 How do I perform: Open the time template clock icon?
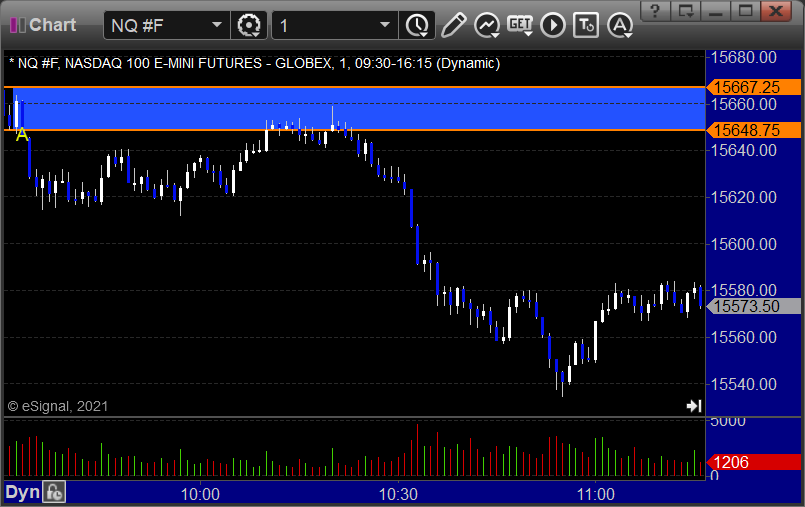pos(417,25)
